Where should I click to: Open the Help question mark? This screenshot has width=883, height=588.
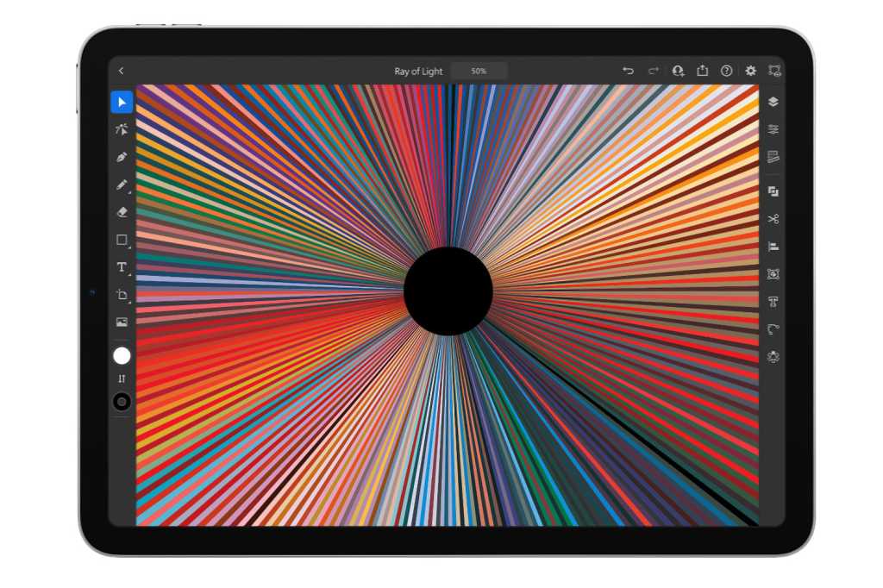pyautogui.click(x=726, y=71)
